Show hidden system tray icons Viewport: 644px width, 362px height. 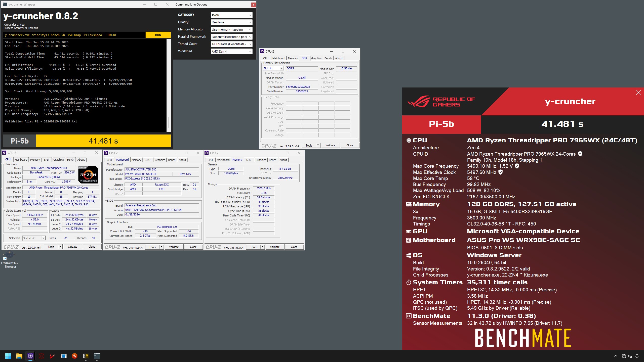tap(616, 356)
